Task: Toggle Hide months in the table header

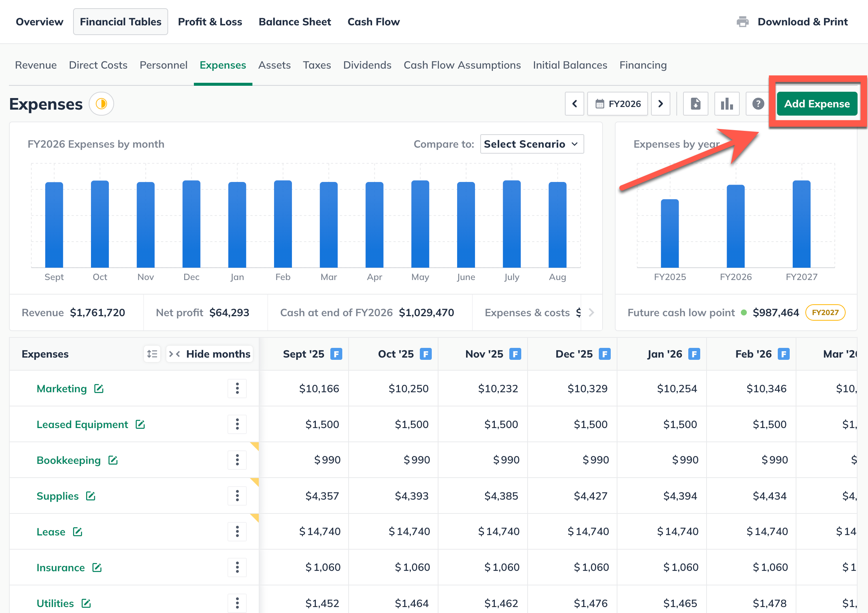Action: point(210,354)
